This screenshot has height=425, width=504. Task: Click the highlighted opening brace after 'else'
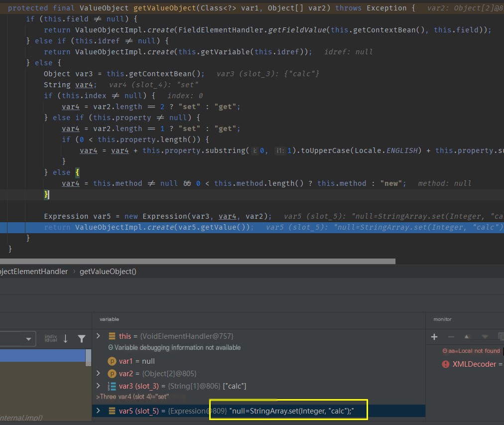[x=77, y=172]
